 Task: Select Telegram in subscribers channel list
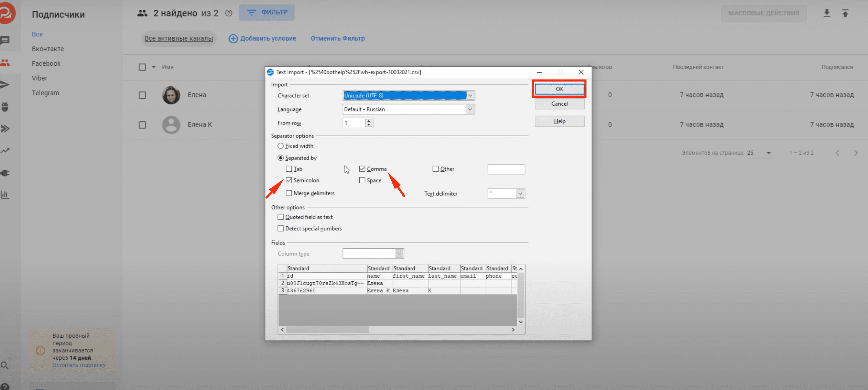click(x=45, y=93)
